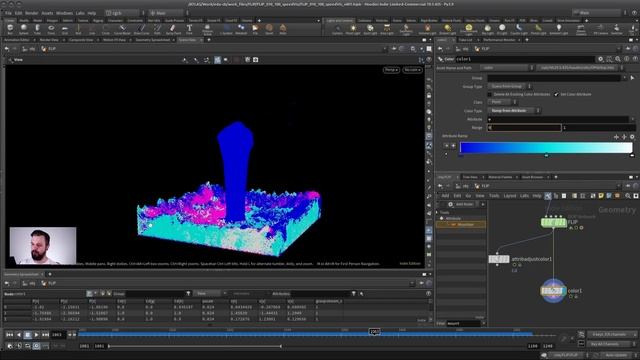
Task: Click play forward on the playbar
Action: 36,335
